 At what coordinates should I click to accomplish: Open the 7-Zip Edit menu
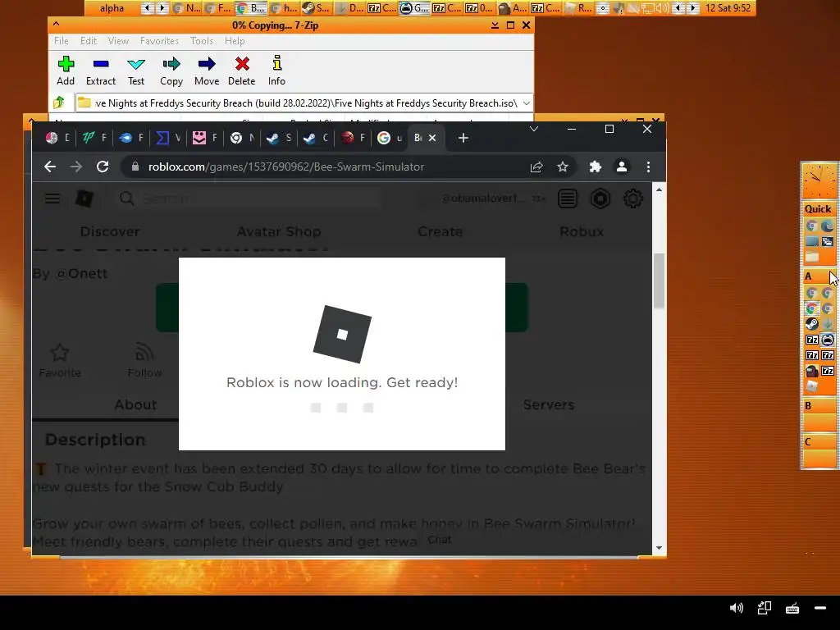[89, 41]
